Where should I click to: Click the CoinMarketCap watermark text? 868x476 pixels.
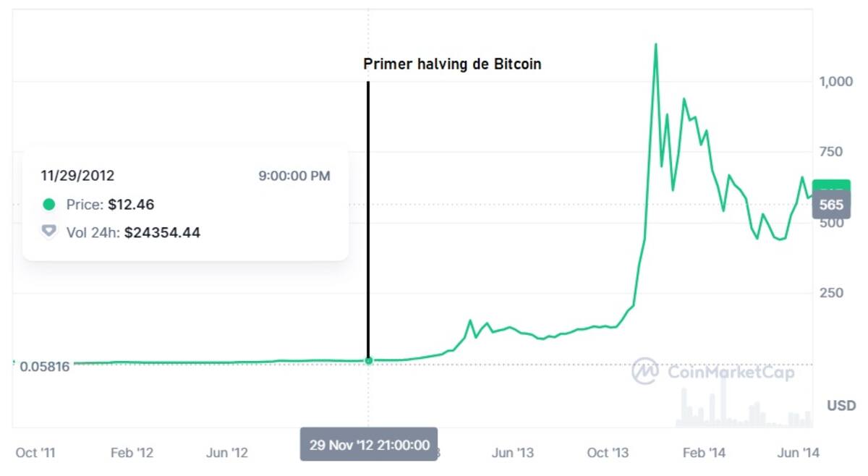coord(730,373)
